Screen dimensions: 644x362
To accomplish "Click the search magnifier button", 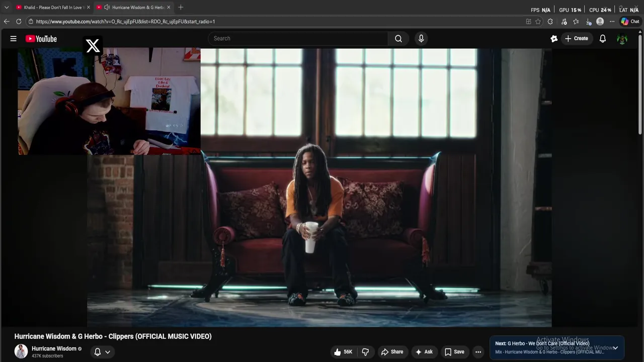I will click(x=398, y=39).
